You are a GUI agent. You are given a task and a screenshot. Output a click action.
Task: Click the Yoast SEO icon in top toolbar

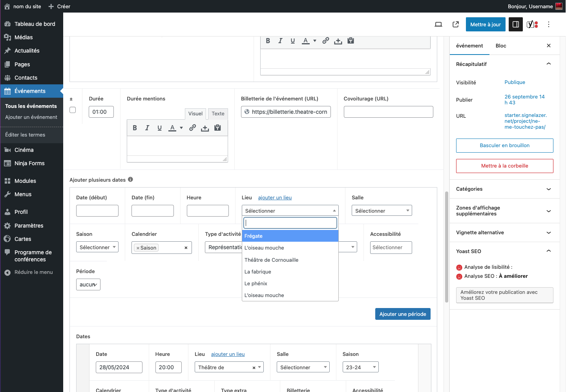[532, 24]
